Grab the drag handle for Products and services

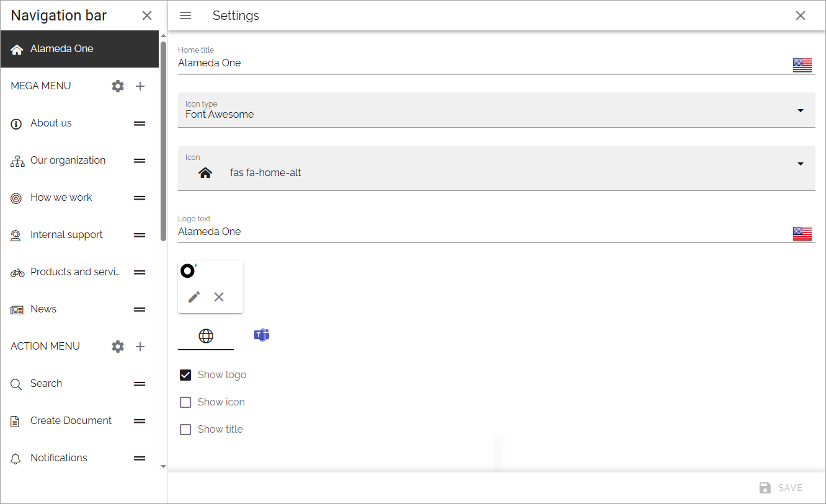[x=140, y=272]
